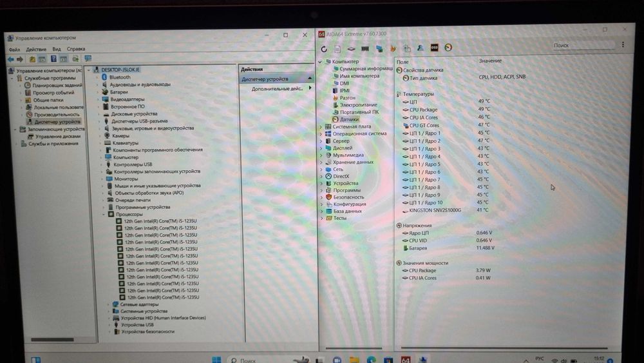Click the Forward arrow in Computer Management toolbar
This screenshot has height=363, width=644.
20,59
